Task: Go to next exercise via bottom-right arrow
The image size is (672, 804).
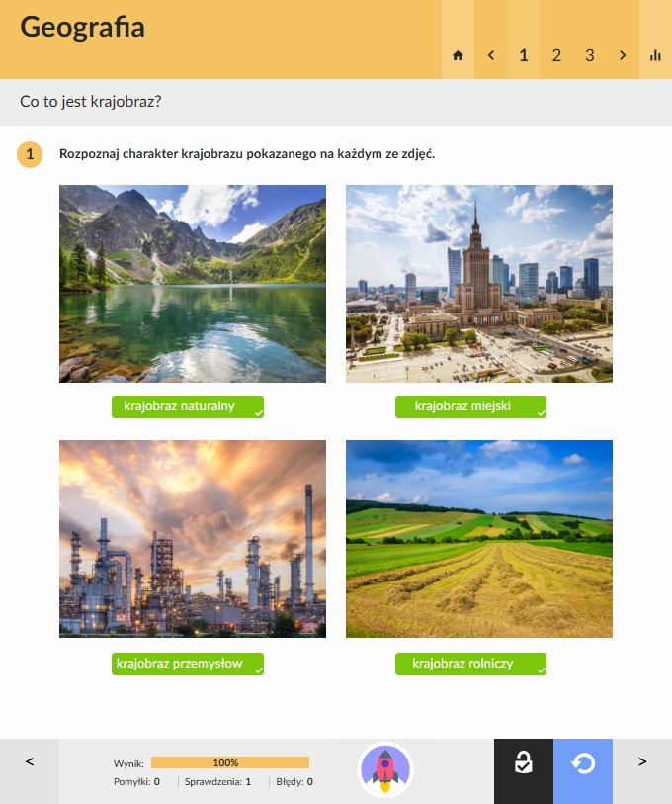Action: point(642,761)
